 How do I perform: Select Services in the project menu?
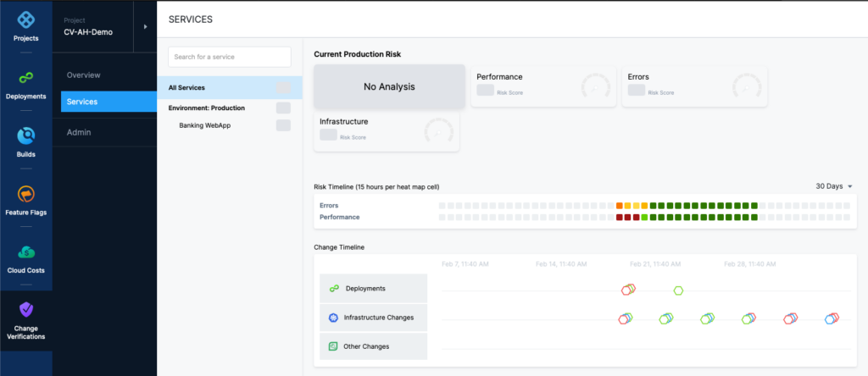coord(109,102)
